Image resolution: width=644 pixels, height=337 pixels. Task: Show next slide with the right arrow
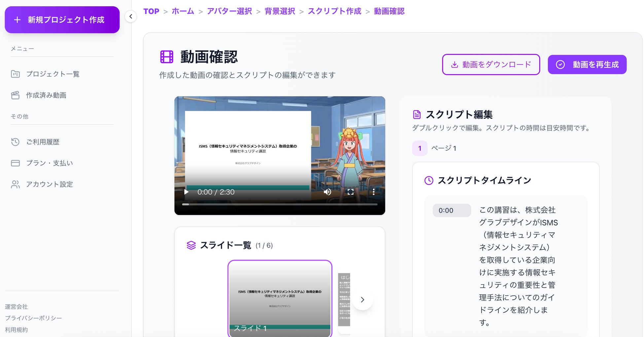coord(362,300)
